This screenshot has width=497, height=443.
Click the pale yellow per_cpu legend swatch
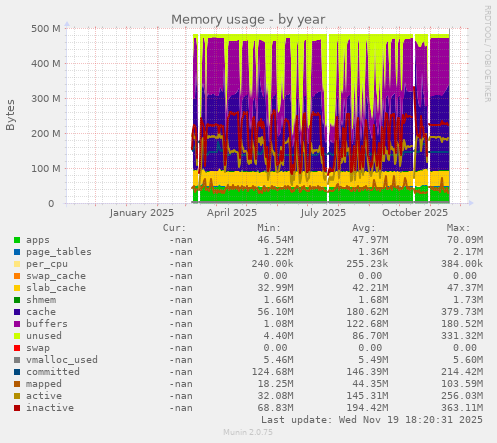click(17, 264)
